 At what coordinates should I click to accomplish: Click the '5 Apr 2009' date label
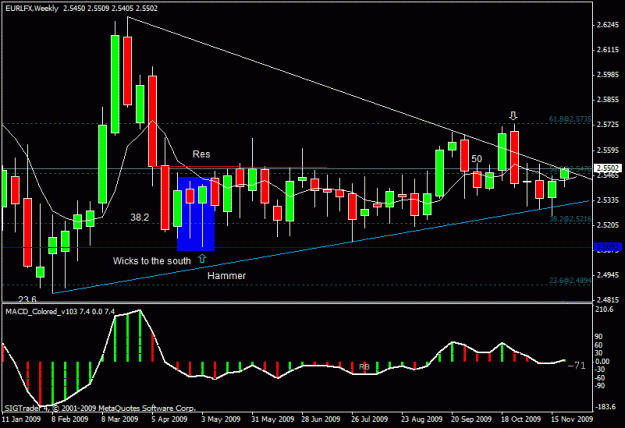[169, 419]
